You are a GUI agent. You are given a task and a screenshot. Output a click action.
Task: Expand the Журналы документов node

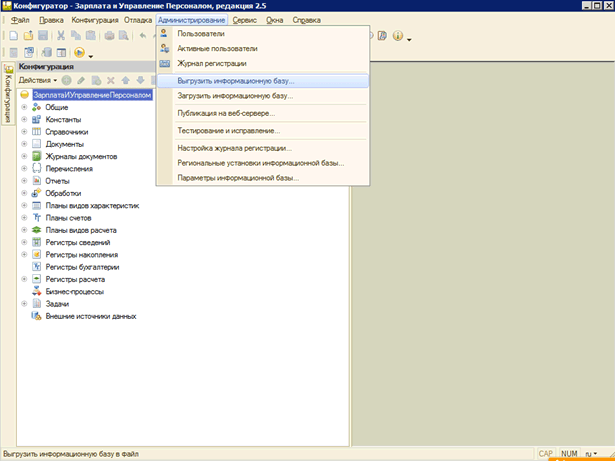point(24,156)
